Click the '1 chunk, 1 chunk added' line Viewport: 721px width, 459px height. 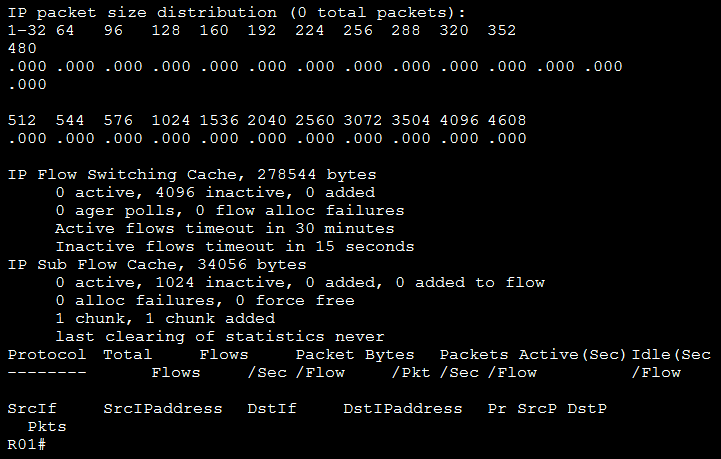pos(166,319)
